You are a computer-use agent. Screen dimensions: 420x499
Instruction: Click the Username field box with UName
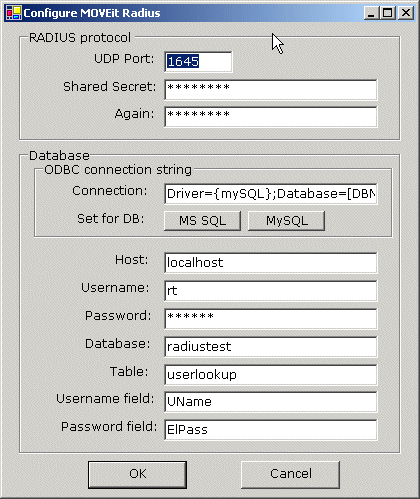271,402
